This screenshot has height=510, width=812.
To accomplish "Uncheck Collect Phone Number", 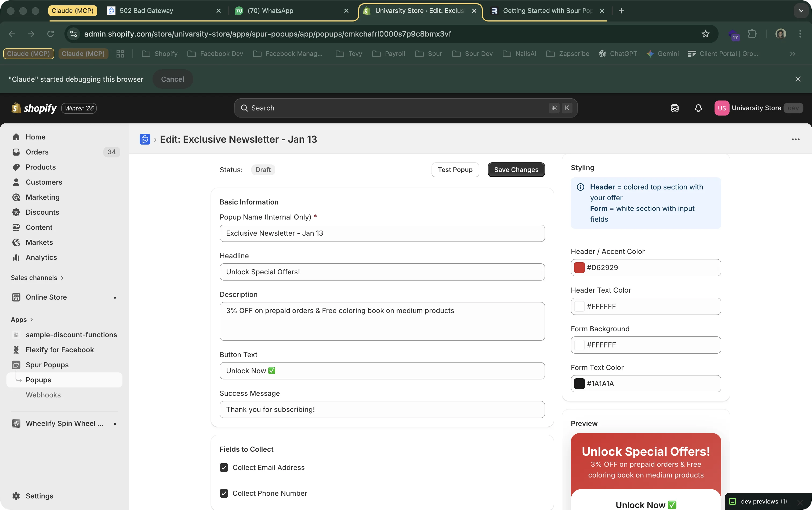I will tap(224, 493).
